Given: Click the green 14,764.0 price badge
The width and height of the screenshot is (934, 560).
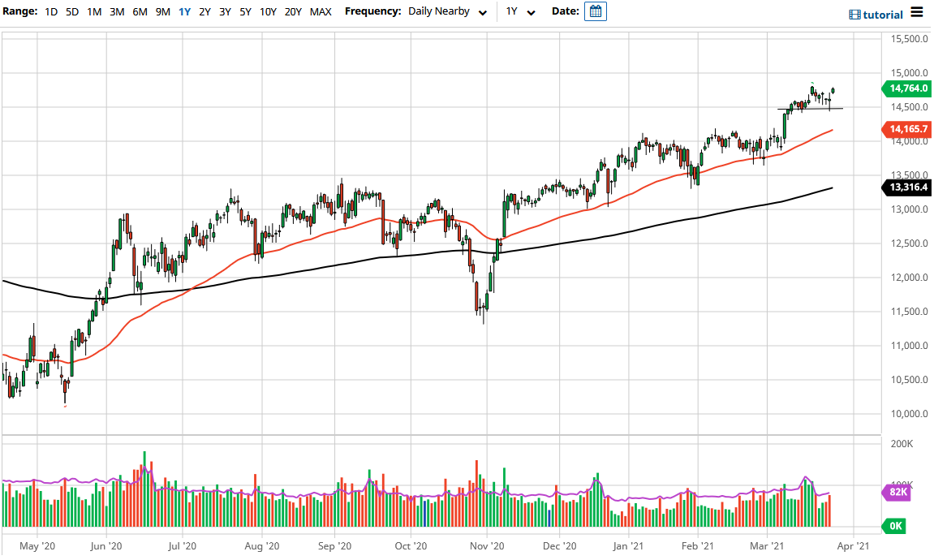Looking at the screenshot, I should coord(907,88).
